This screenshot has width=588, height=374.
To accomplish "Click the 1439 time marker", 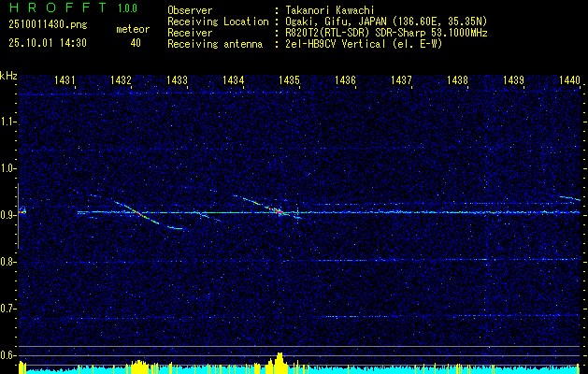I will click(x=513, y=79).
